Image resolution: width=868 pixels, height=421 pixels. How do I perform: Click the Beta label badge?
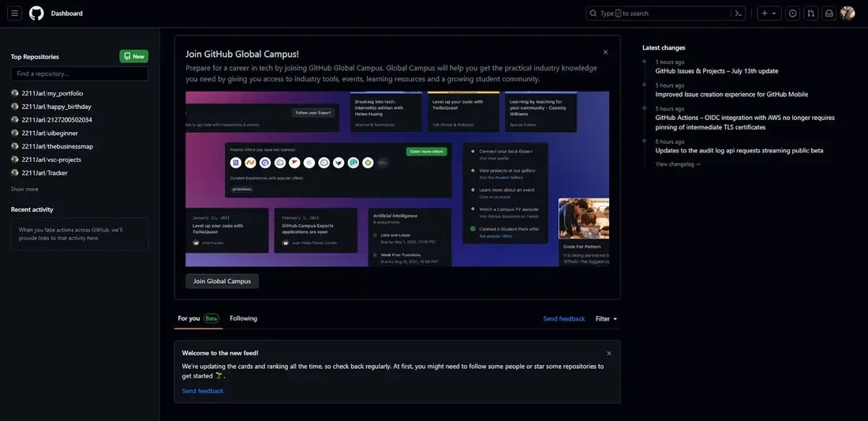211,318
